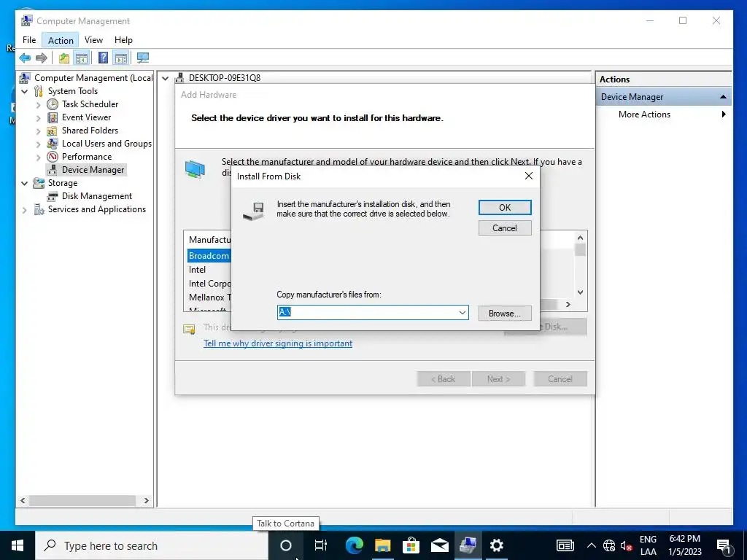The width and height of the screenshot is (747, 560).
Task: Collapse the Storage node
Action: point(24,183)
